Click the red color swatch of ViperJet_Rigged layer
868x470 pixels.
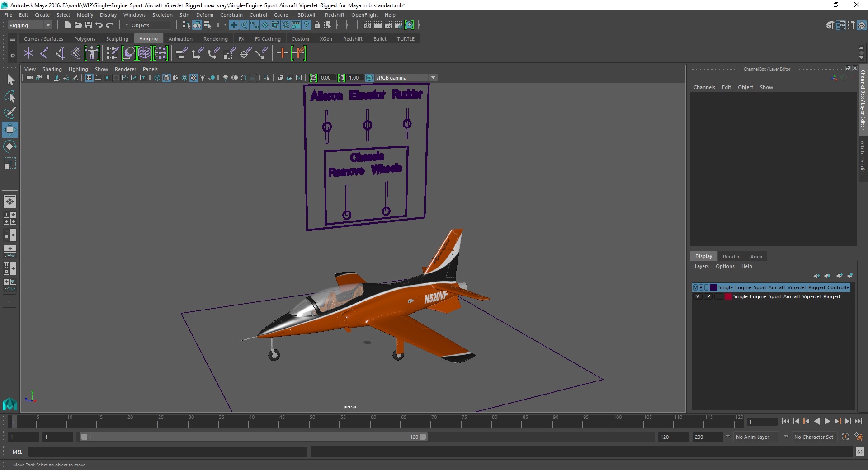[x=728, y=296]
